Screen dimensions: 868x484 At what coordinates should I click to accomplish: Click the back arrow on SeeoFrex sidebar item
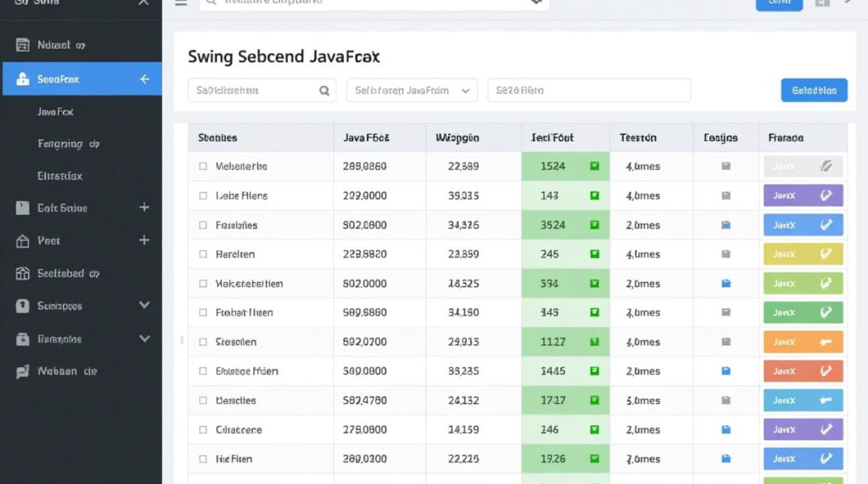[x=145, y=79]
